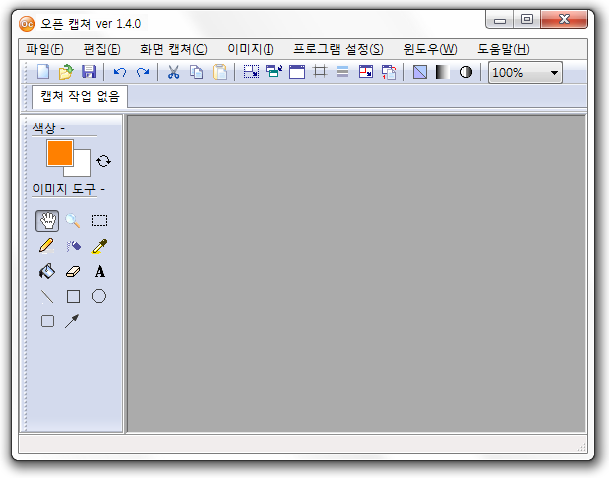
Task: Click the resize image icon
Action: [x=366, y=72]
